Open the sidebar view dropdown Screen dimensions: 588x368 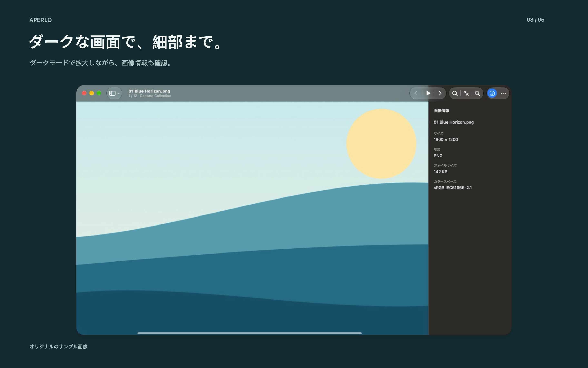(115, 93)
